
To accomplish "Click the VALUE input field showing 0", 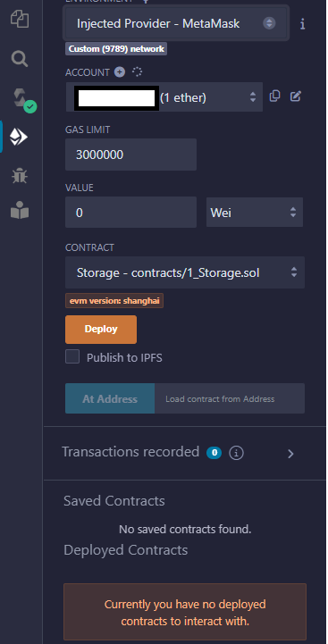I will tap(130, 213).
